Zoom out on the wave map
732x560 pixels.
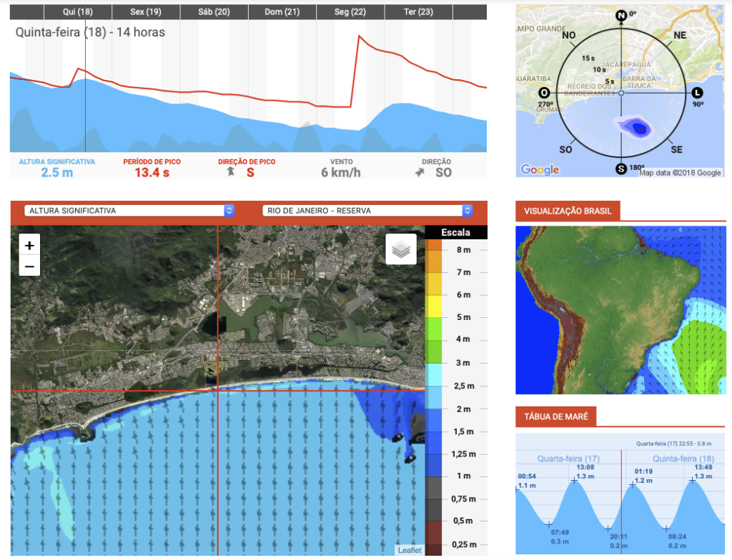29,266
